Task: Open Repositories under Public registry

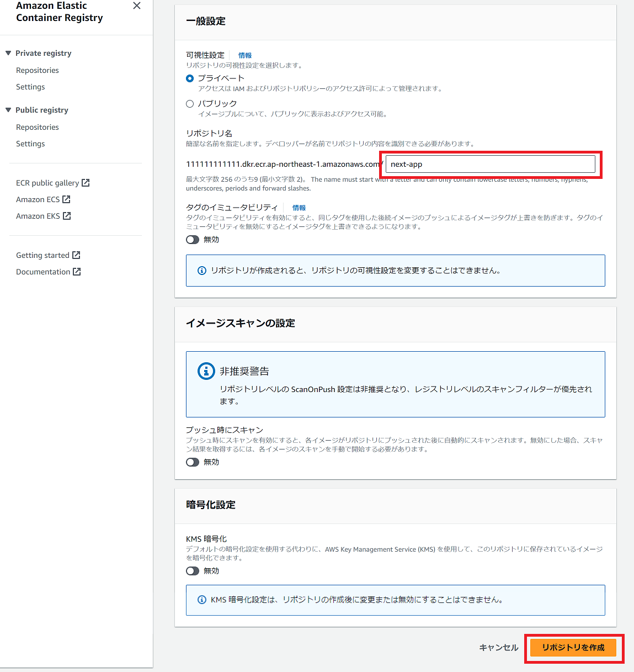Action: tap(38, 127)
